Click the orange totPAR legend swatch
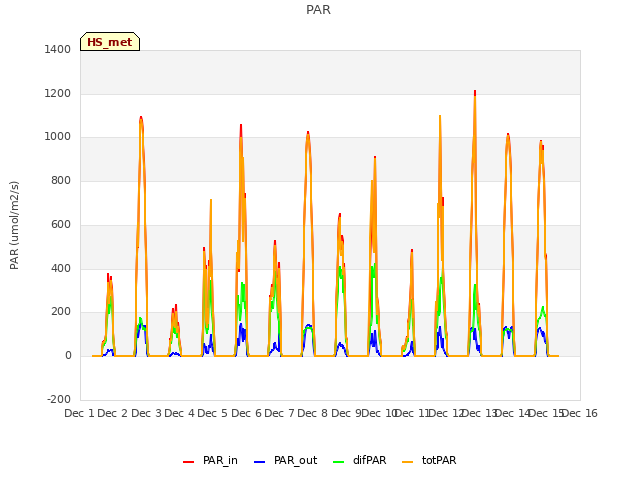 click(407, 462)
